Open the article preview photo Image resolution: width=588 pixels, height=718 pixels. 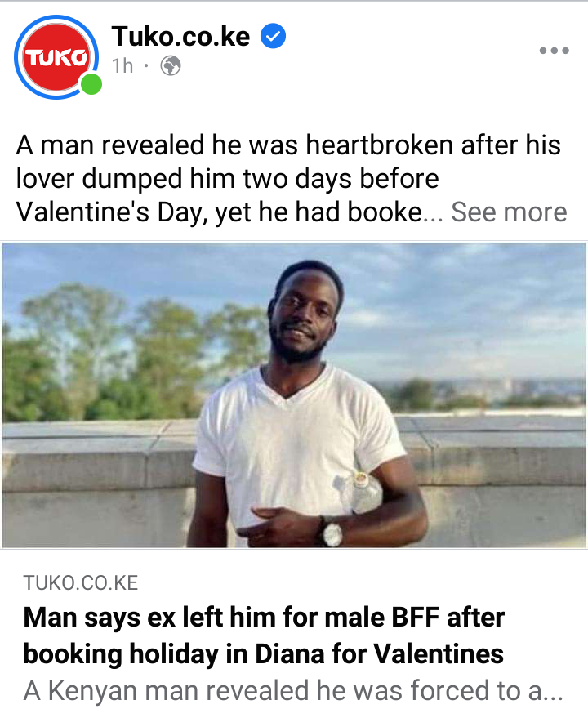pos(293,395)
